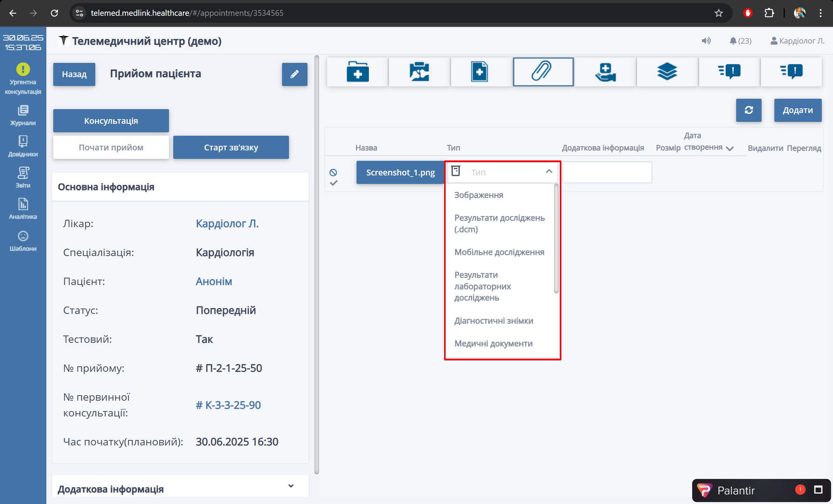This screenshot has width=833, height=504.
Task: Click the paperclip attachments tab
Action: click(543, 72)
